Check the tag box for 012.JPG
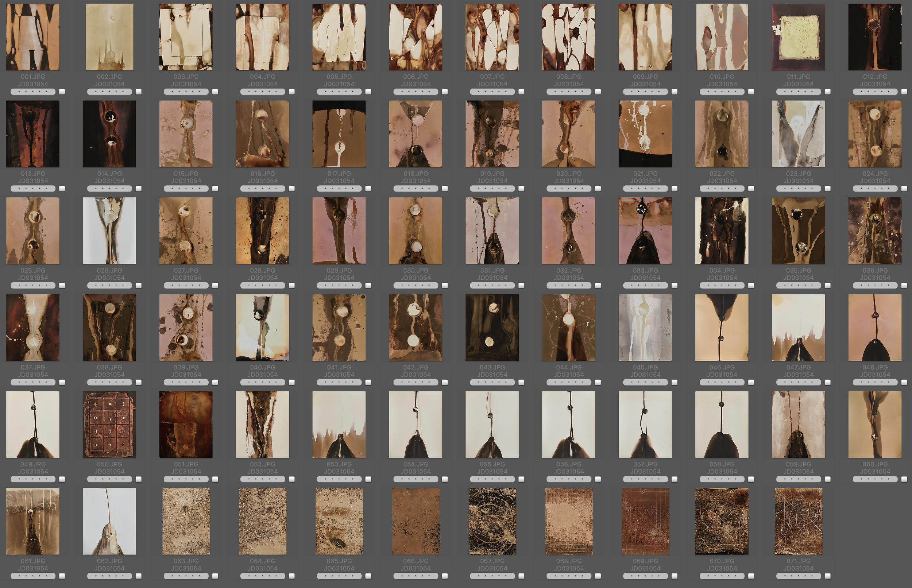This screenshot has width=912, height=588. (904, 92)
